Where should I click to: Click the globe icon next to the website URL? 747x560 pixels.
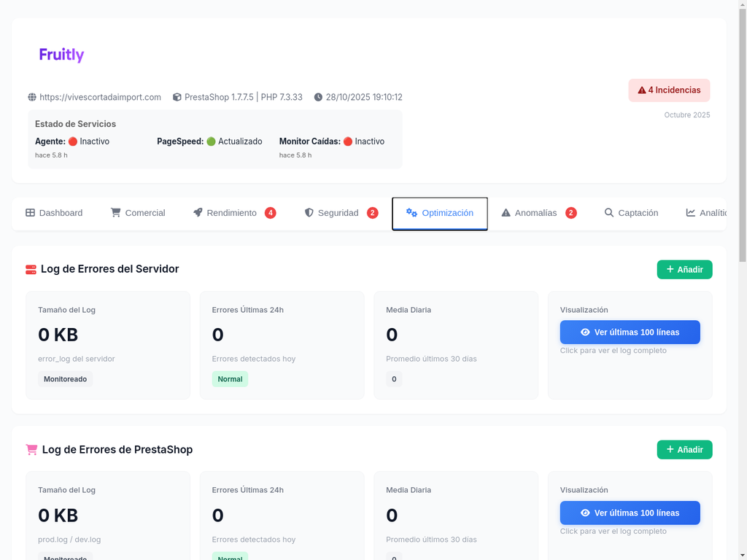(31, 96)
